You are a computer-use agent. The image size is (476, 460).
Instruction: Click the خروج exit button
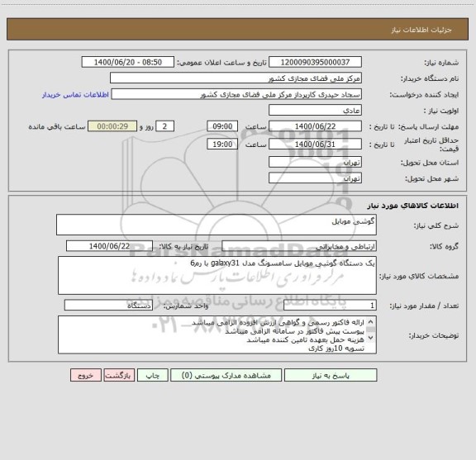pyautogui.click(x=86, y=375)
